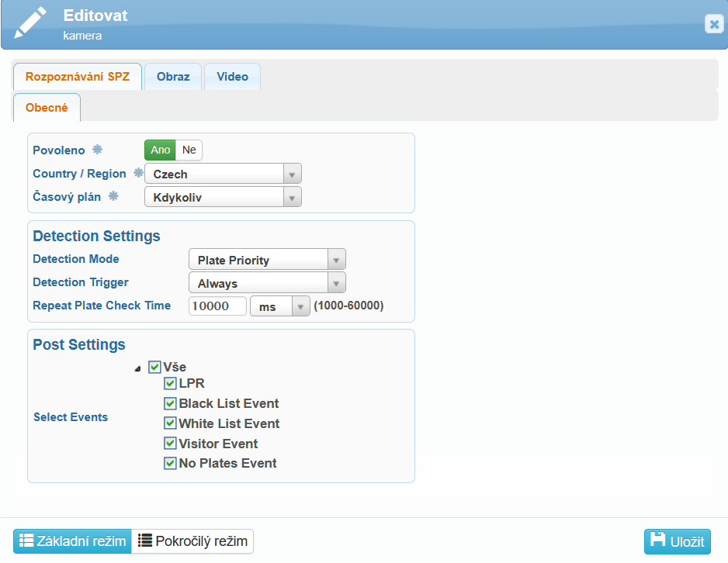Uncheck the Black List Event checkbox
Image resolution: width=728 pixels, height=563 pixels.
coord(170,403)
